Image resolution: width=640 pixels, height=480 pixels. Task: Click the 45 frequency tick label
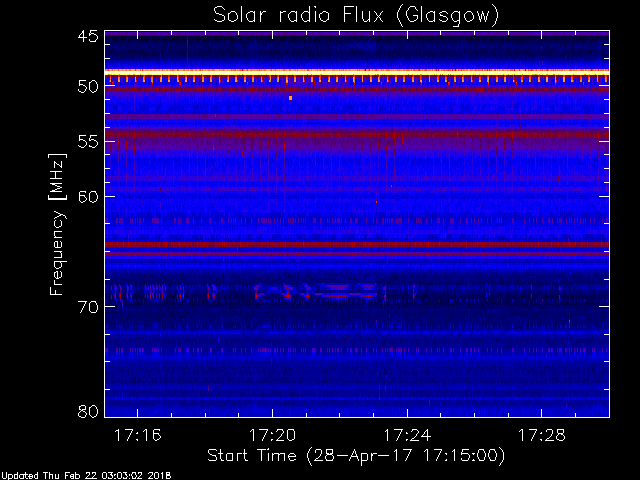coord(88,36)
